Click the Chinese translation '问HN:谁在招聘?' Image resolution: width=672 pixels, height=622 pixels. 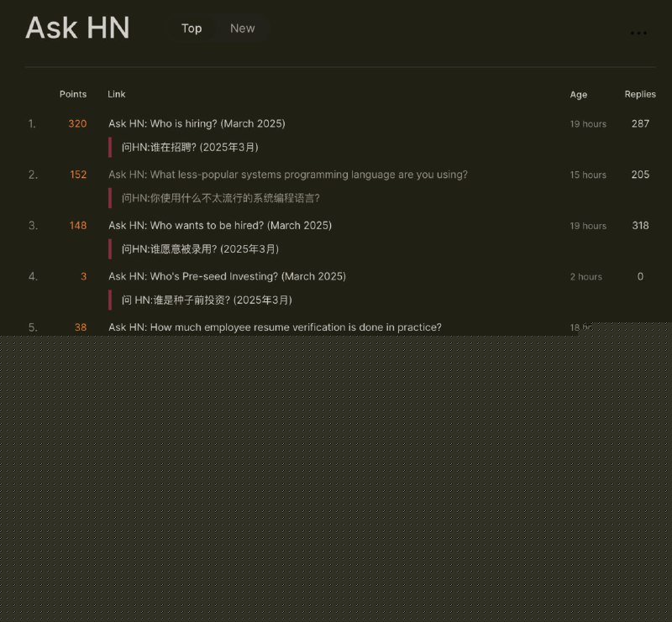[190, 147]
